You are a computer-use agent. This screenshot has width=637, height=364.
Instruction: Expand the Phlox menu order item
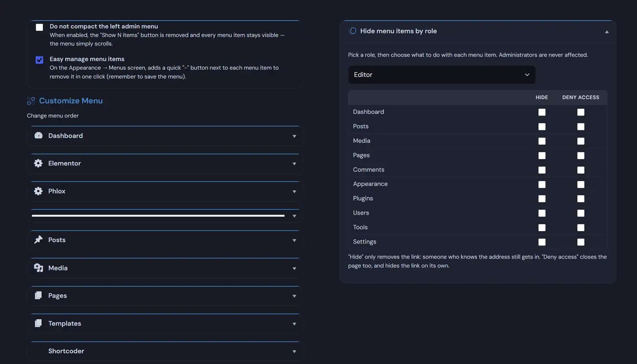point(294,192)
